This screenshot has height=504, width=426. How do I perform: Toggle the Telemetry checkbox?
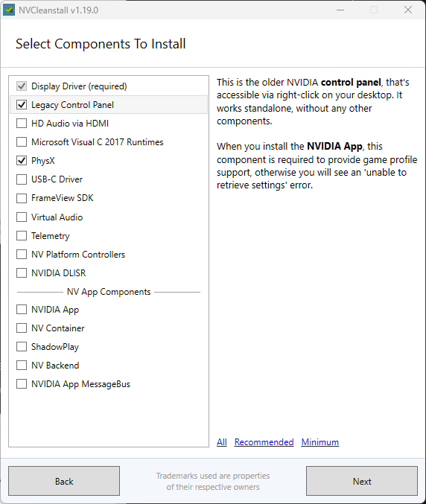click(22, 236)
